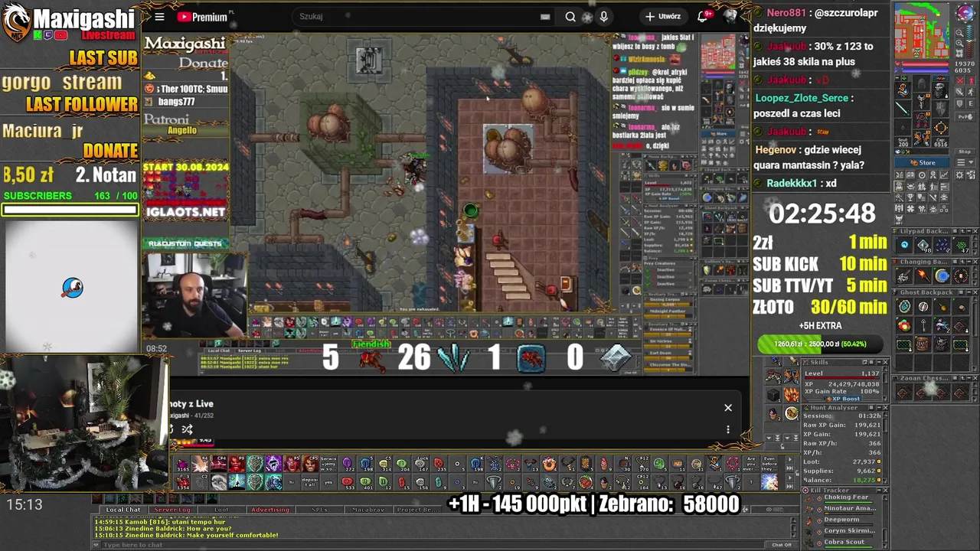Screen dimensions: 980x551
Task: Start voice search with the microphone icon
Action: pyautogui.click(x=604, y=16)
